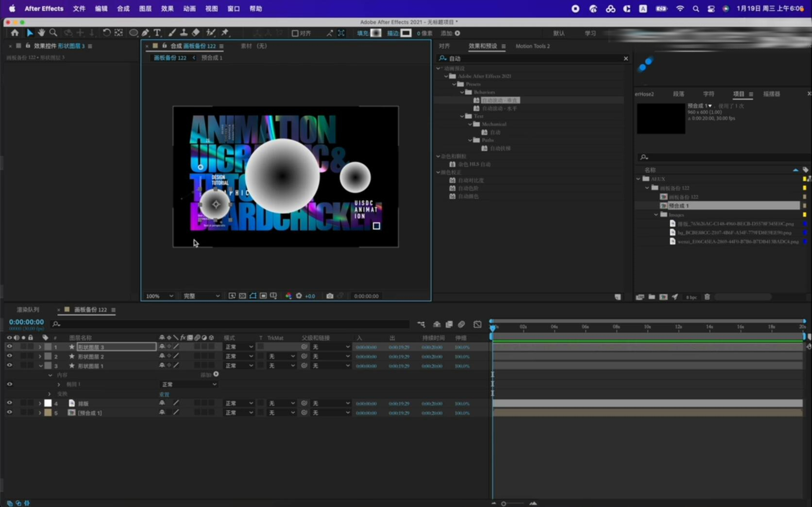Select the Zoom magnifier tool
The width and height of the screenshot is (812, 507).
pyautogui.click(x=53, y=33)
